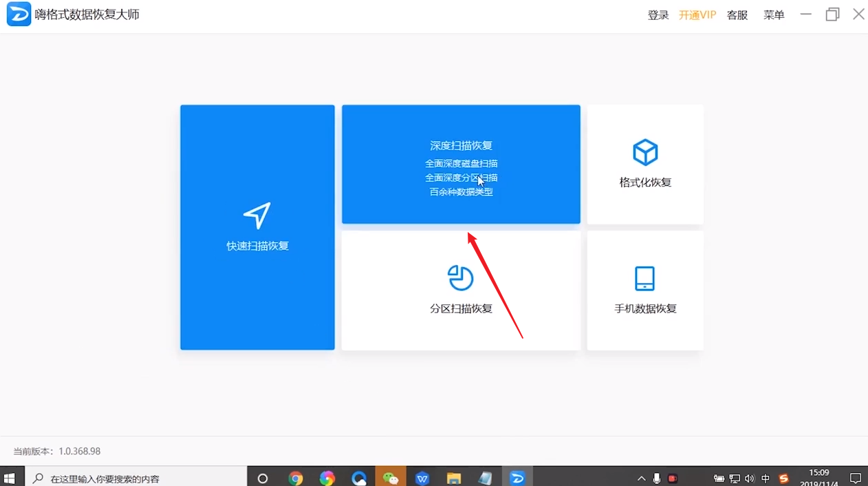
Task: Open the volume tray icon
Action: coord(749,478)
